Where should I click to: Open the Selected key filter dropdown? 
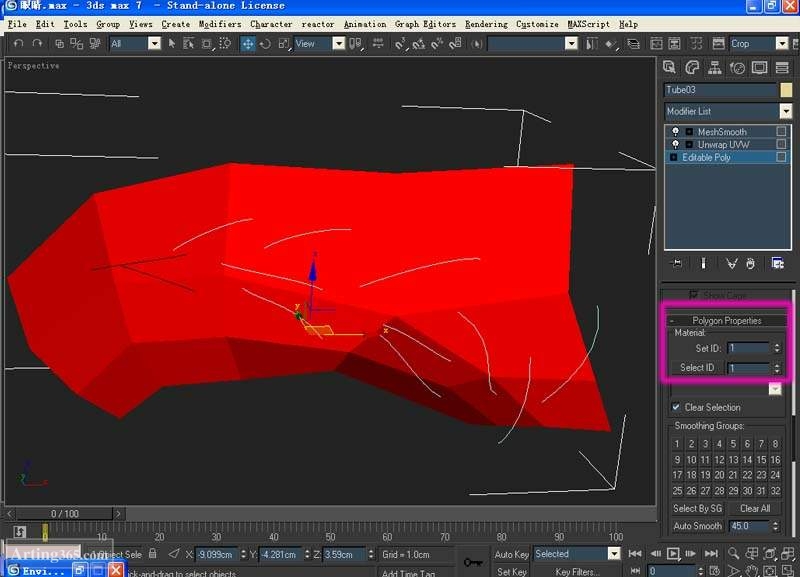(x=614, y=554)
